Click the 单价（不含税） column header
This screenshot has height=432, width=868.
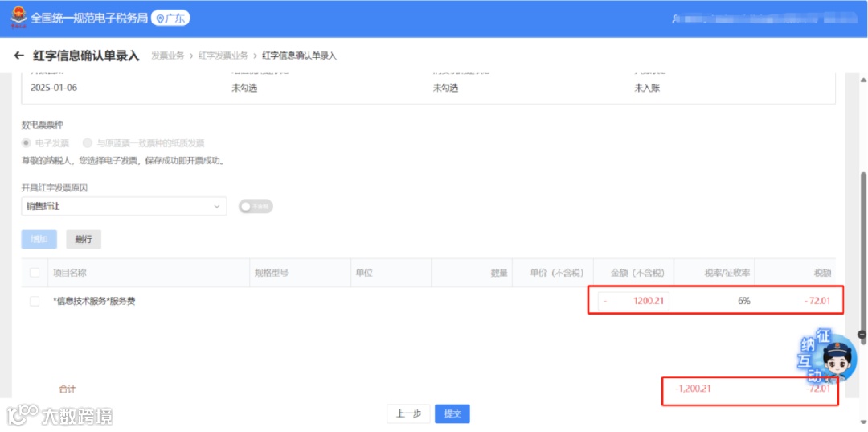pos(557,273)
